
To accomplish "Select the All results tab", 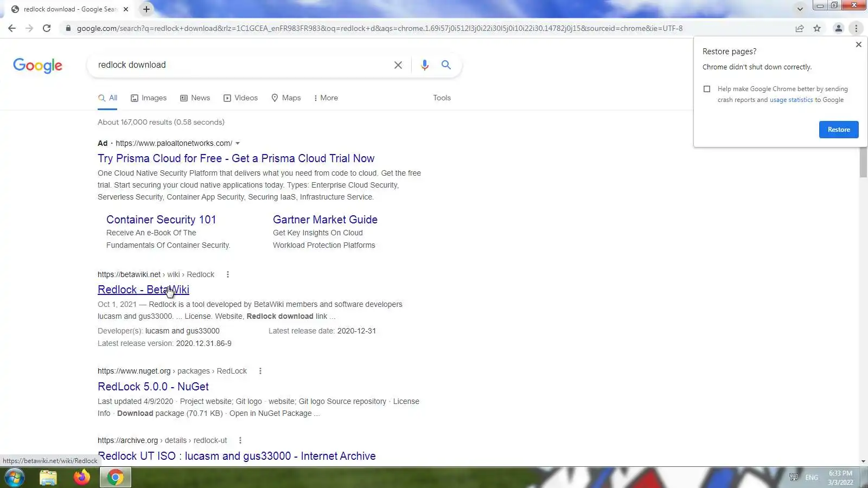I will click(107, 98).
